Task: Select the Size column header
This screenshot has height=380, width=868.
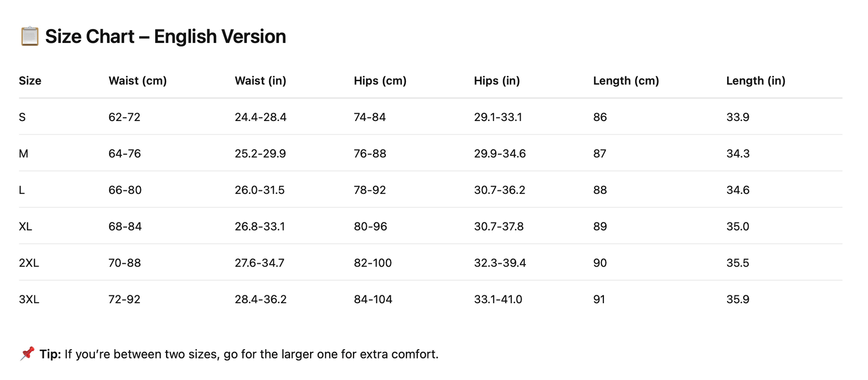Action: 30,81
